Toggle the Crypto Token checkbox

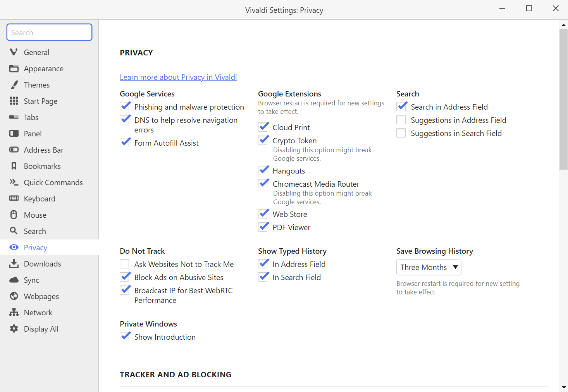point(263,141)
